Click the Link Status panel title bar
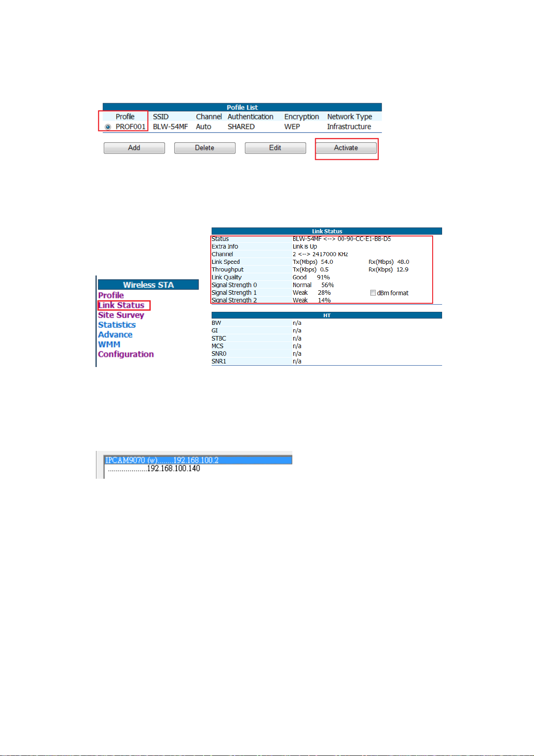This screenshot has height=756, width=534. 326,231
